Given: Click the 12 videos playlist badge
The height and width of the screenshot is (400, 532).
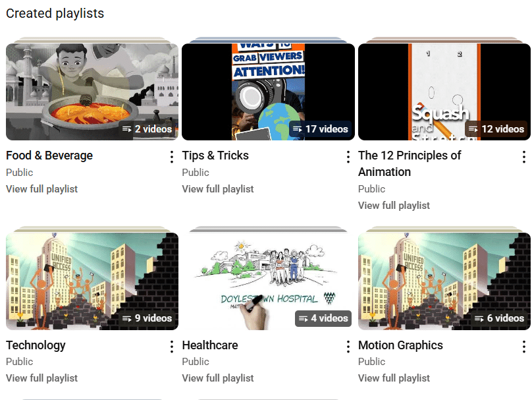Looking at the screenshot, I should (496, 129).
